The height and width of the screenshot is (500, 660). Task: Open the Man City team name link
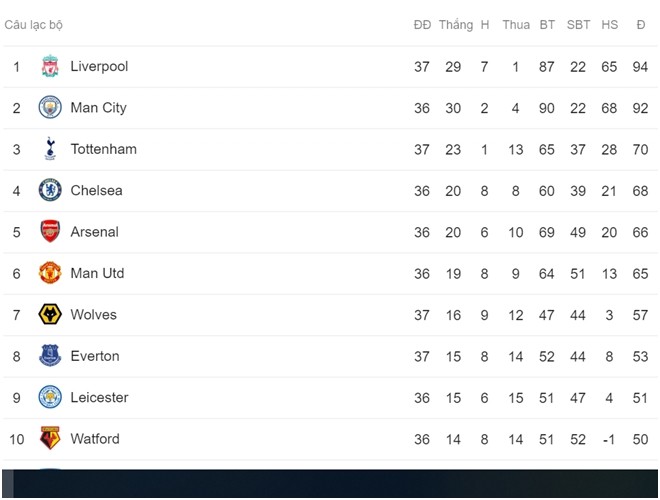point(98,108)
